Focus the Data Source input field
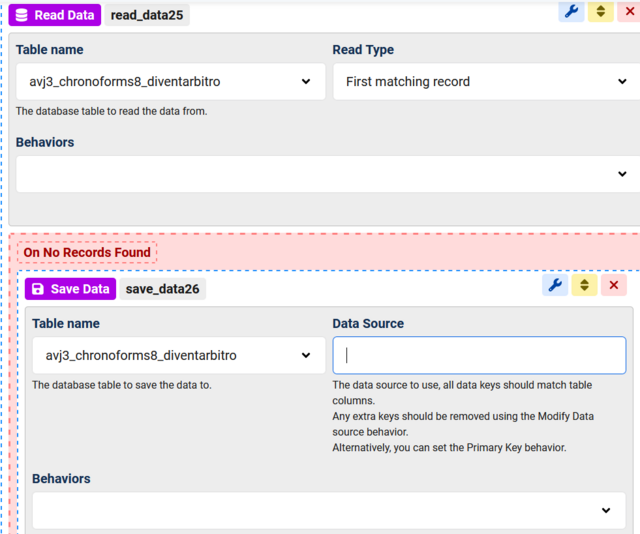This screenshot has height=534, width=640. pos(479,355)
